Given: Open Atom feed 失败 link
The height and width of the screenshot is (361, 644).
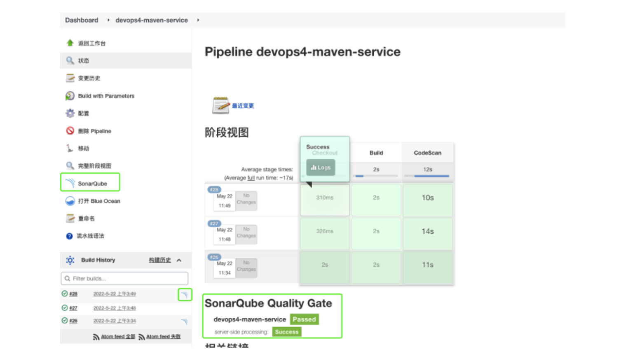Looking at the screenshot, I should click(x=164, y=337).
